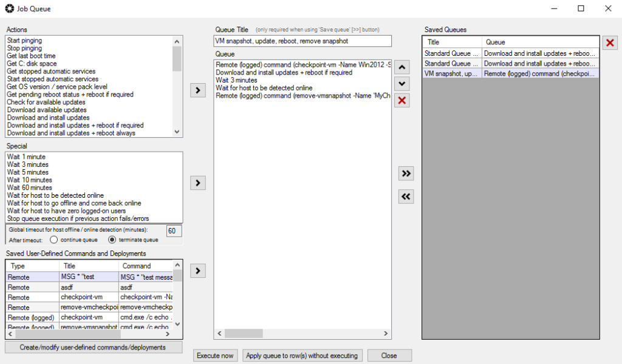Remove selected item from queue with red X
This screenshot has height=364, width=622.
coord(402,101)
